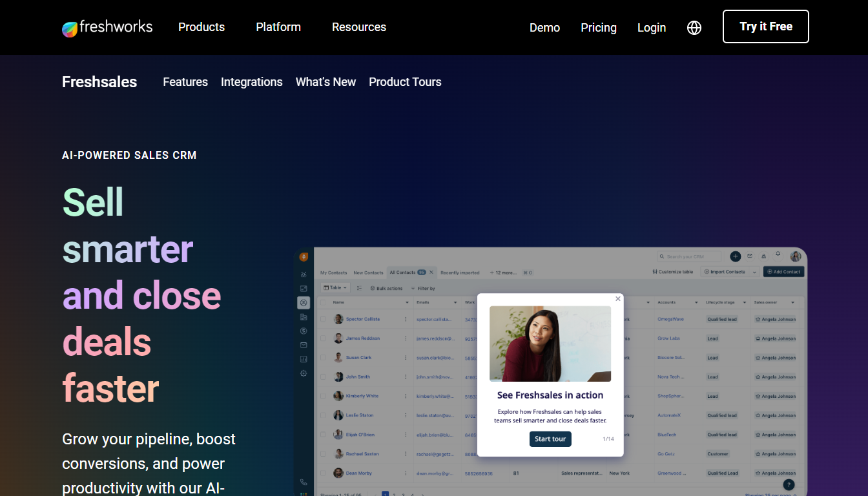
Task: Open the Name column sort dropdown
Action: pos(407,302)
